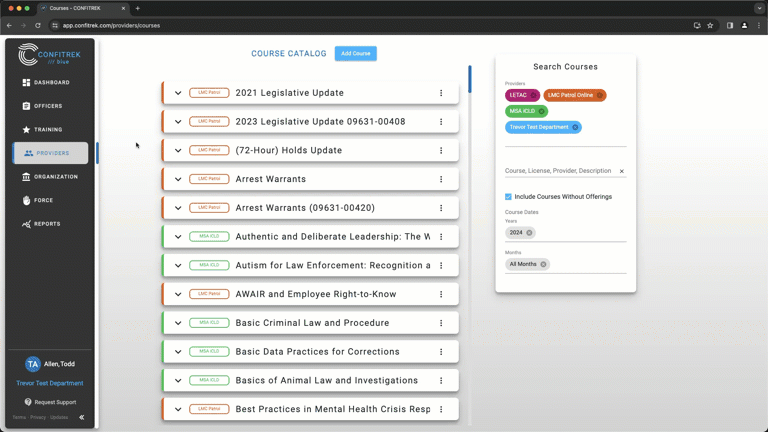Open the Updates link
Screen dimensions: 768x432
pyautogui.click(x=59, y=417)
